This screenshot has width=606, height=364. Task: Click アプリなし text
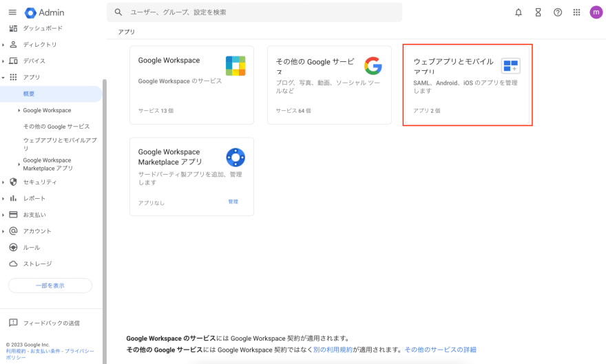point(151,203)
